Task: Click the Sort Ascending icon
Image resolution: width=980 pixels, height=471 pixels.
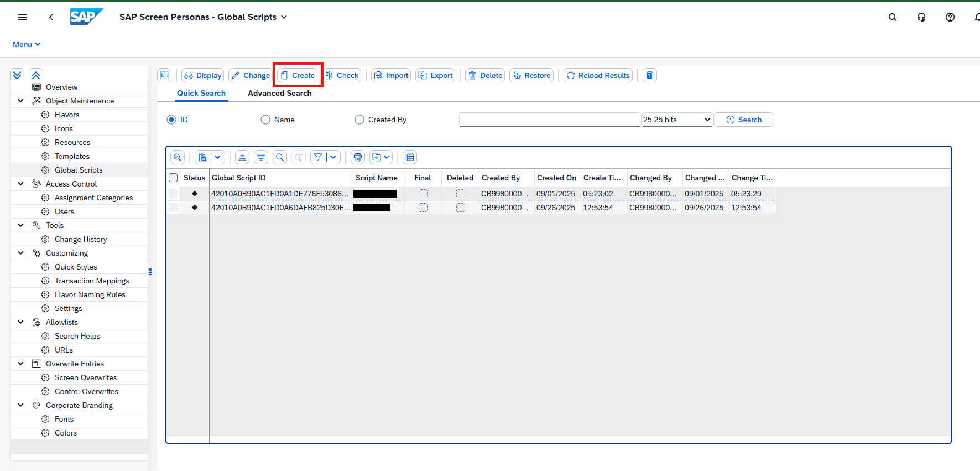Action: click(x=242, y=157)
